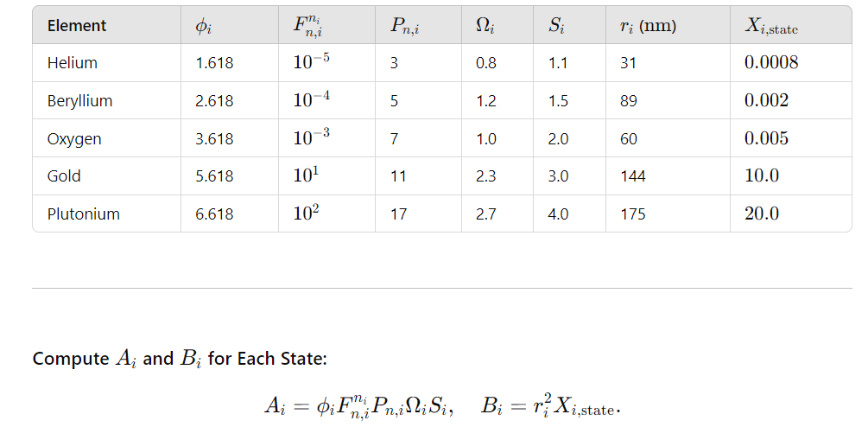Select the Plutonium row label
The image size is (868, 427).
point(83,213)
